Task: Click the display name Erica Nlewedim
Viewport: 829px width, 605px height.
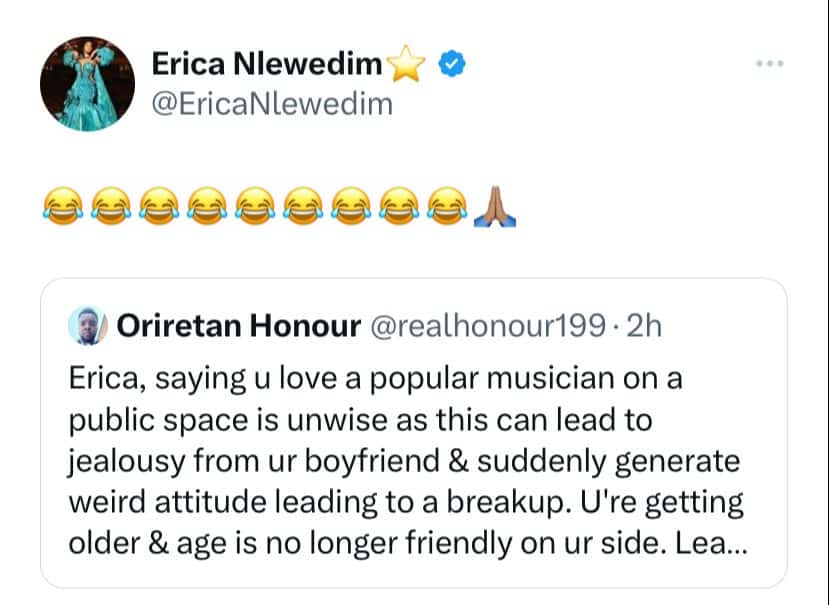Action: click(x=267, y=64)
